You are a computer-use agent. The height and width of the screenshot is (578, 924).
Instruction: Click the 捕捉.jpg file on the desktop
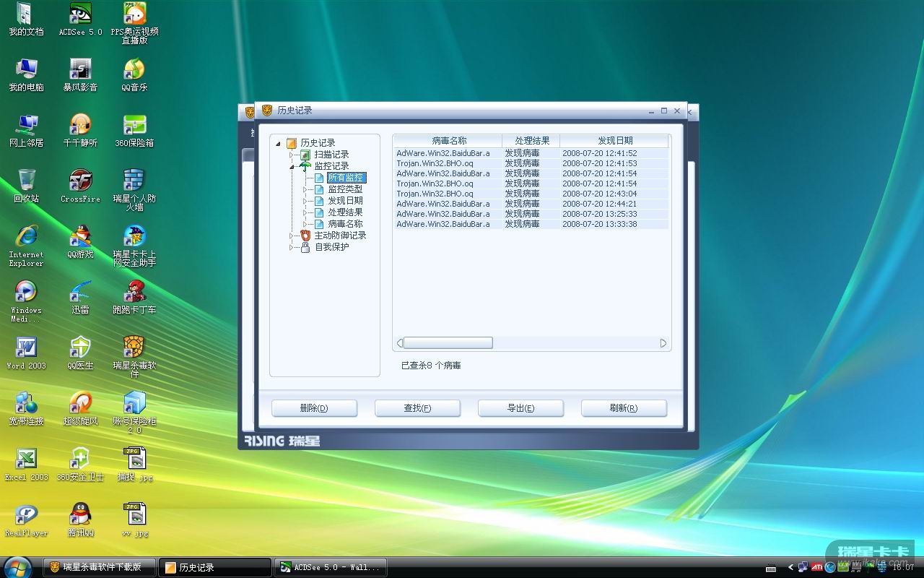[x=134, y=465]
